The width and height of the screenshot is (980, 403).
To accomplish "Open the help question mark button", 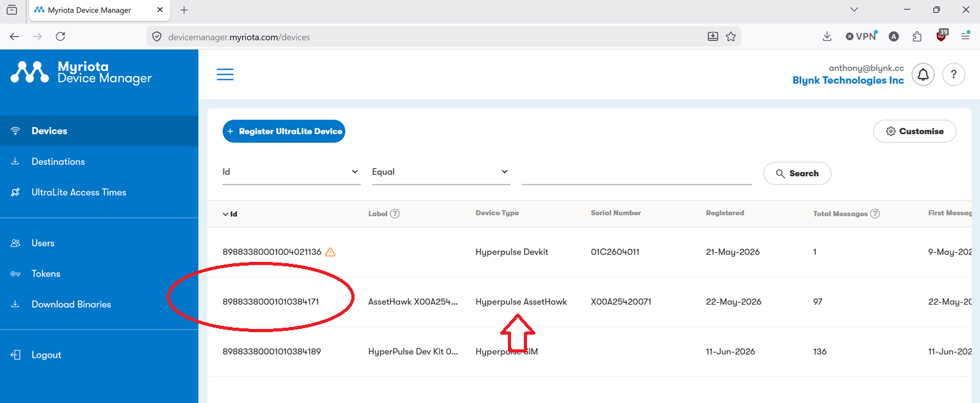I will pyautogui.click(x=954, y=75).
